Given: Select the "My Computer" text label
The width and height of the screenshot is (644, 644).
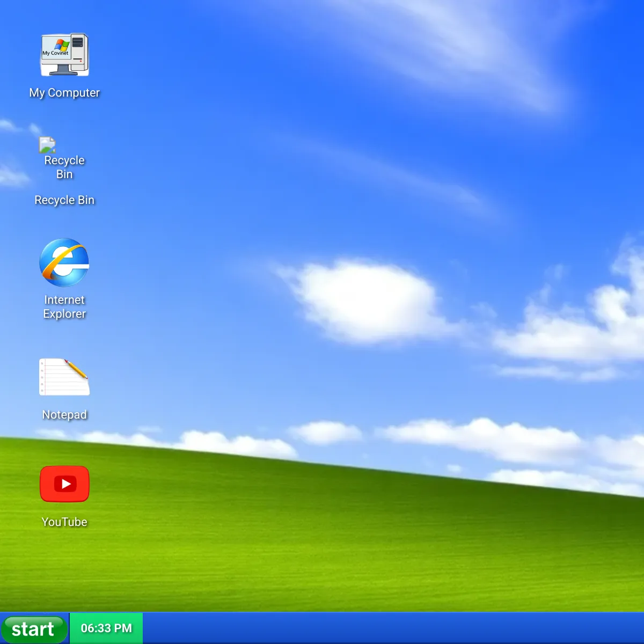Looking at the screenshot, I should tap(64, 93).
